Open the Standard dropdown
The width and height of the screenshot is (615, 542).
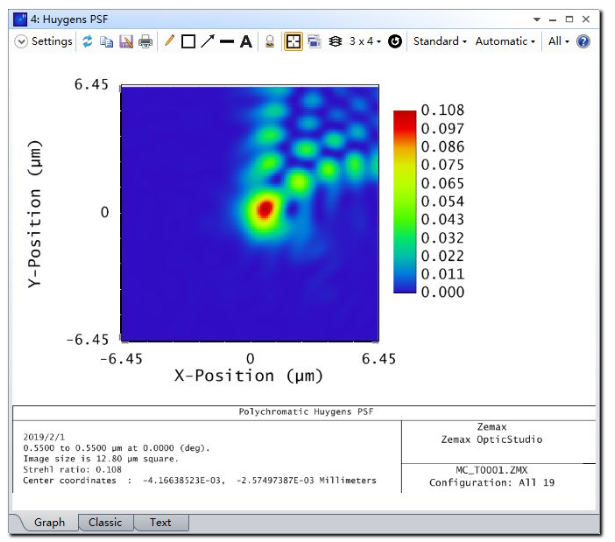click(x=439, y=42)
